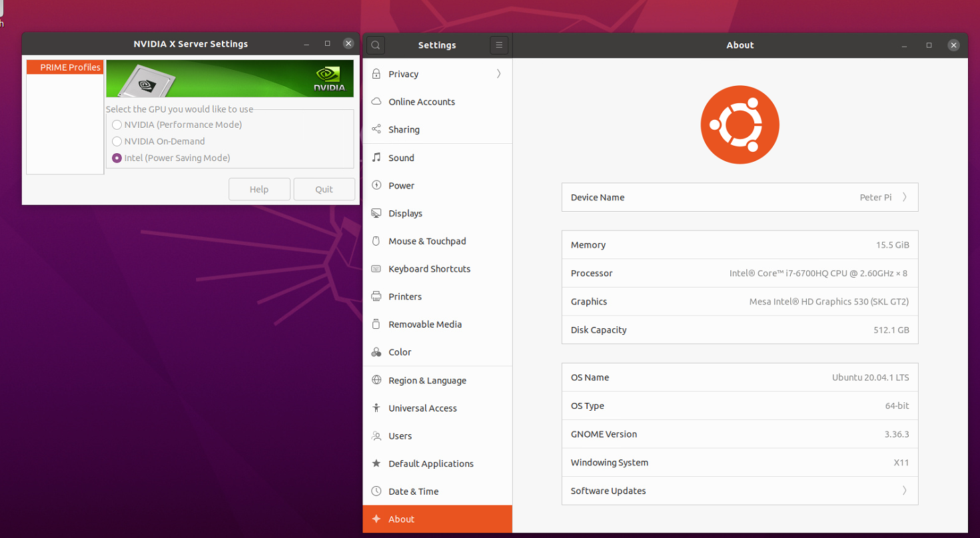Click the Memory value 15.5 GiB
Viewport: 980px width, 538px height.
tap(892, 245)
